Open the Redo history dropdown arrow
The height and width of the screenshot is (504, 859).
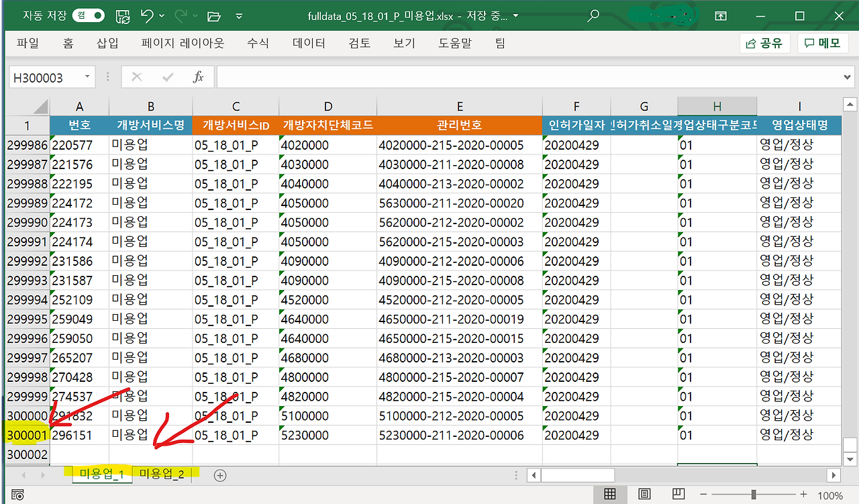point(195,16)
